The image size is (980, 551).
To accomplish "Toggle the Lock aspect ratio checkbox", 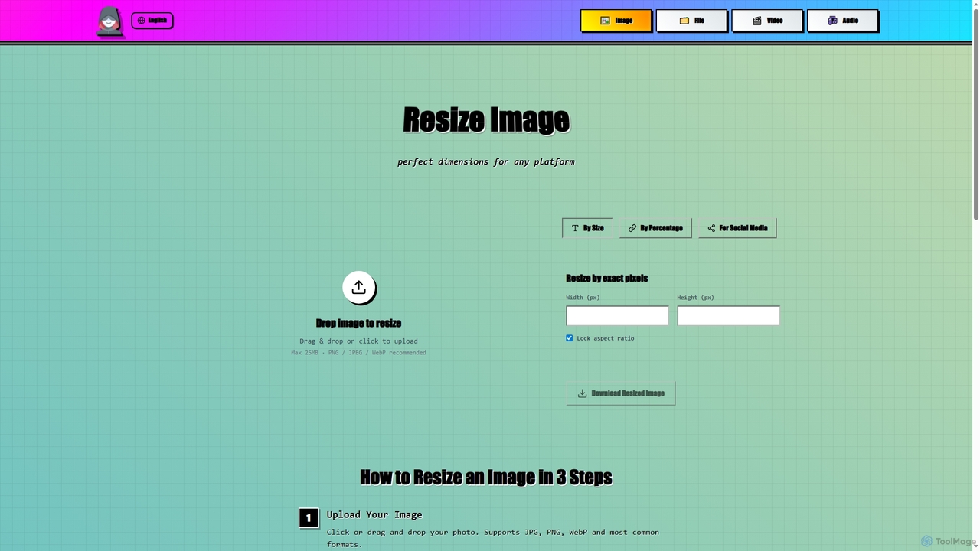I will click(570, 338).
